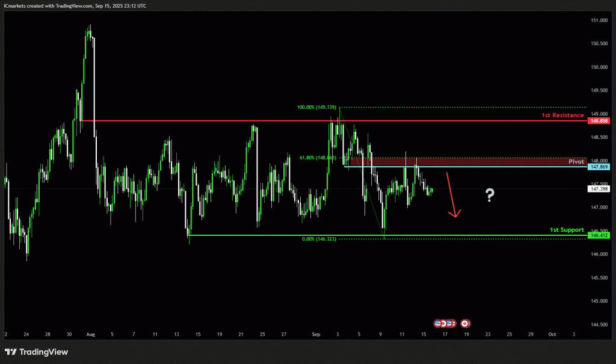Click the 147.000 price axis label
Screen dimensions: 616x364
tap(599, 208)
